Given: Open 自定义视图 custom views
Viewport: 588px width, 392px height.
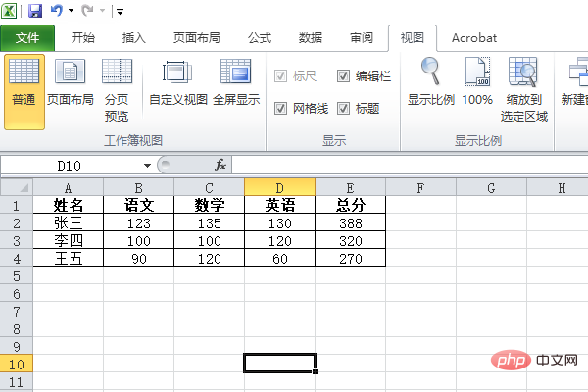Looking at the screenshot, I should click(178, 82).
